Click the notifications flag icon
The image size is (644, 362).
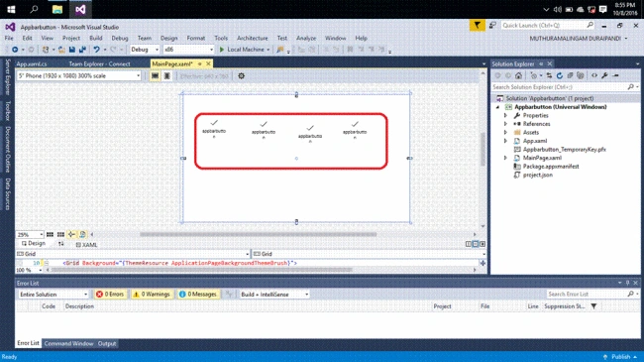pyautogui.click(x=477, y=26)
